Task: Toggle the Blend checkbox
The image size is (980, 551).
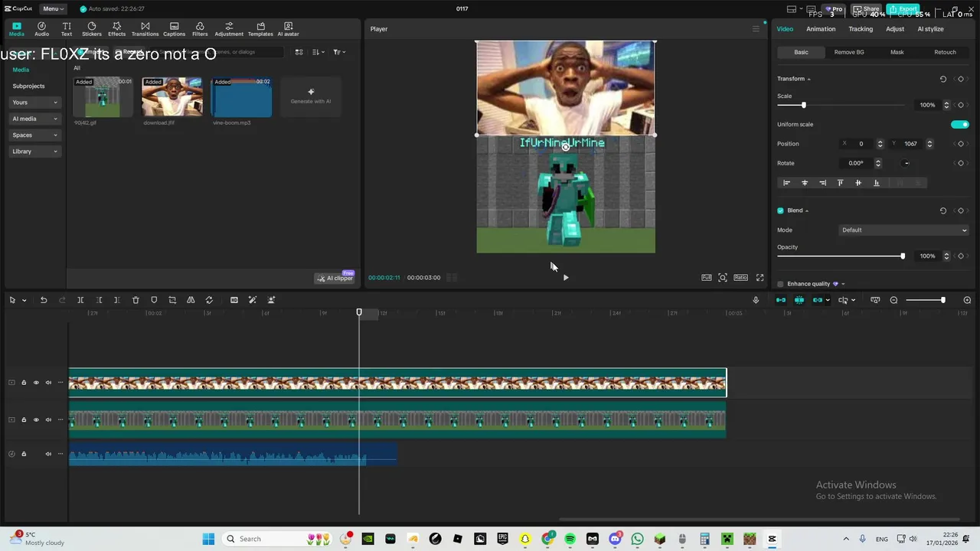Action: (x=780, y=210)
